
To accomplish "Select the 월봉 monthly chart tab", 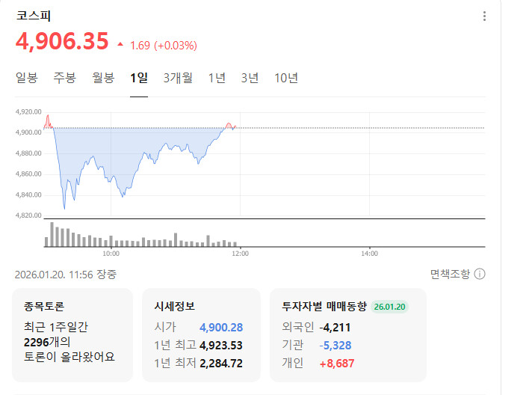I will (x=103, y=78).
